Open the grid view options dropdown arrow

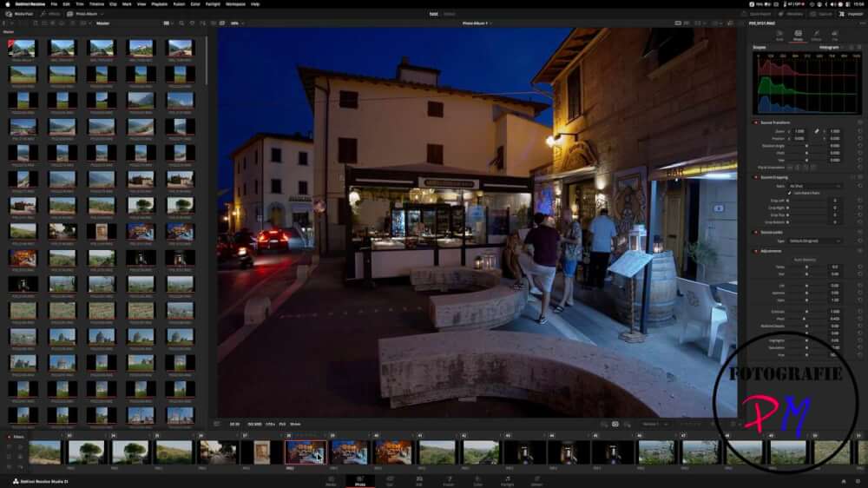pyautogui.click(x=172, y=23)
